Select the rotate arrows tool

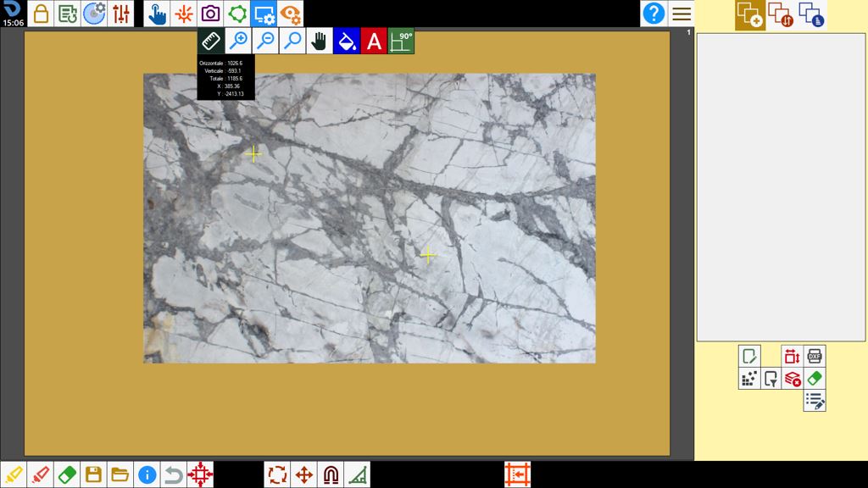(x=277, y=474)
